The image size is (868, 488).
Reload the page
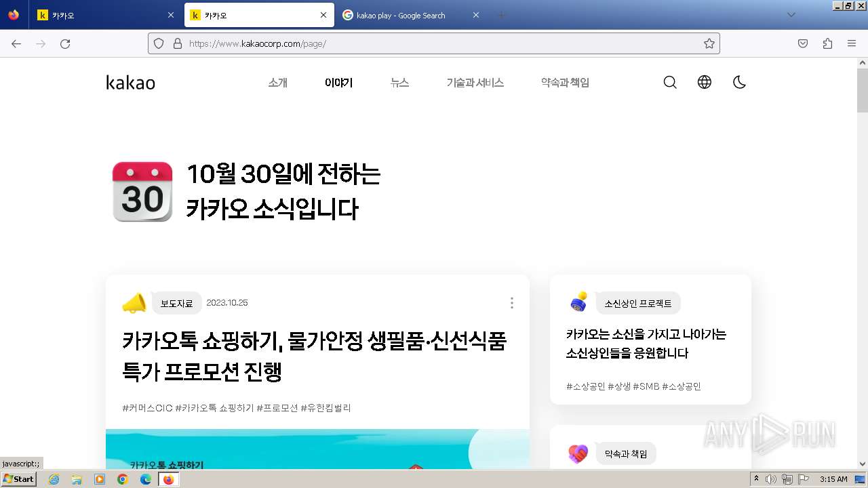coord(65,43)
